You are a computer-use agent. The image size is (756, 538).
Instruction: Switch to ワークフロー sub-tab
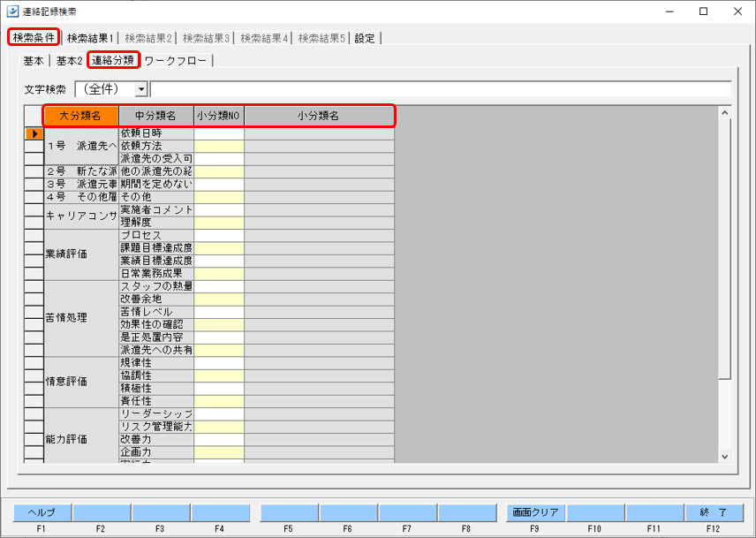[176, 61]
